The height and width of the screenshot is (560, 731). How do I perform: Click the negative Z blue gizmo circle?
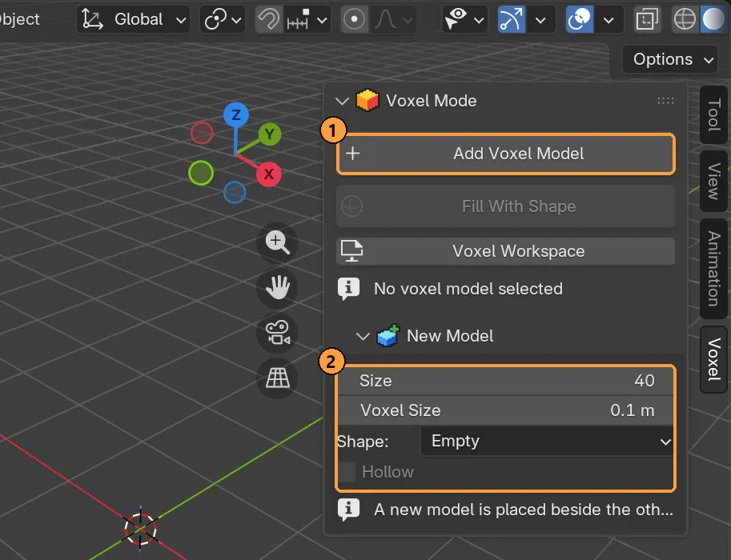(235, 192)
